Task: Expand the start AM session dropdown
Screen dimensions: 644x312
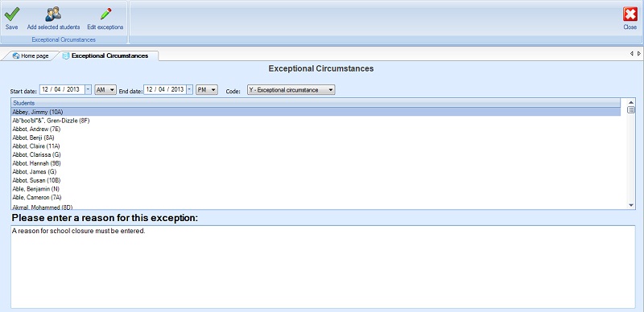Action: point(105,90)
